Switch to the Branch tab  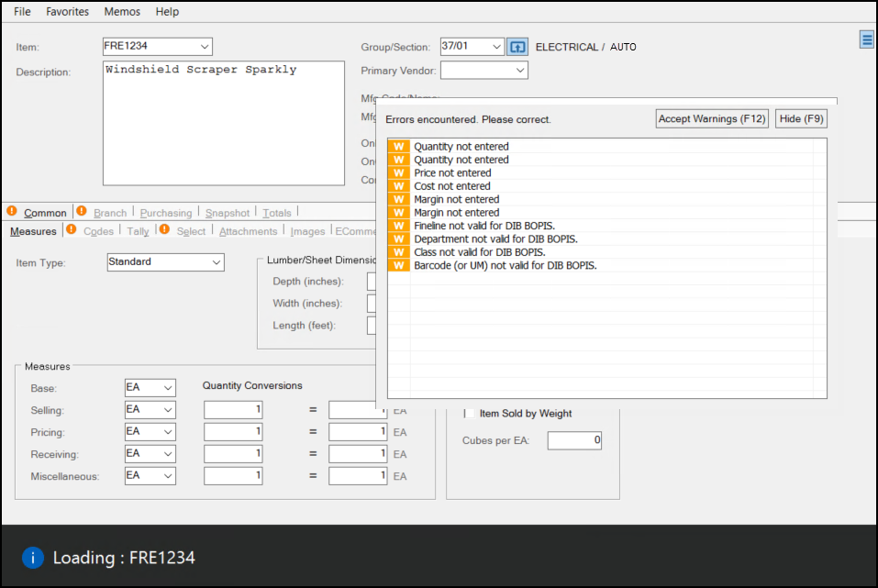[110, 213]
